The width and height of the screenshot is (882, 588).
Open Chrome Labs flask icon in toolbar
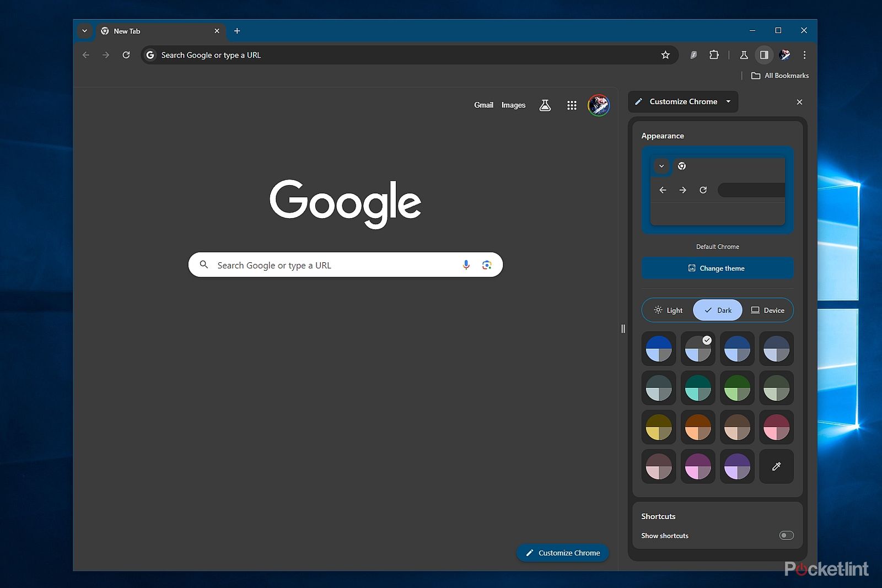[744, 55]
